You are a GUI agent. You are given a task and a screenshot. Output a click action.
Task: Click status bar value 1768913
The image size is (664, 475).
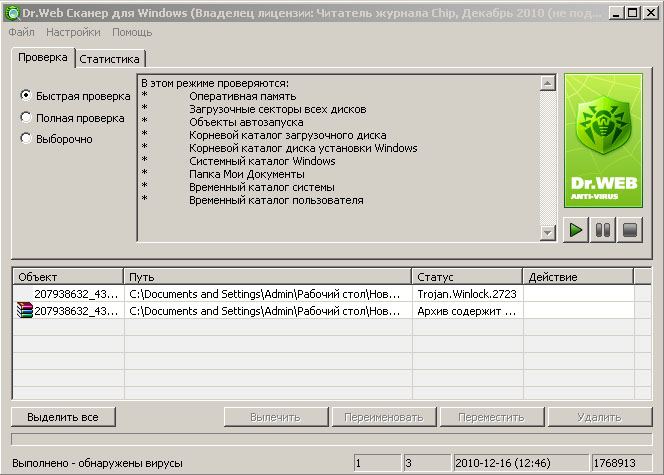[x=621, y=463]
